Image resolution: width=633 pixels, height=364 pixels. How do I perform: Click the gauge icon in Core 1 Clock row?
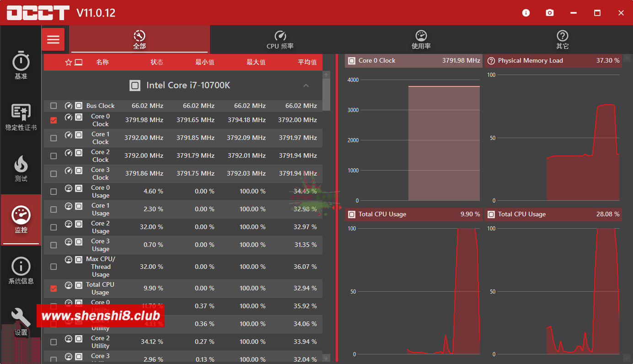[x=69, y=135]
